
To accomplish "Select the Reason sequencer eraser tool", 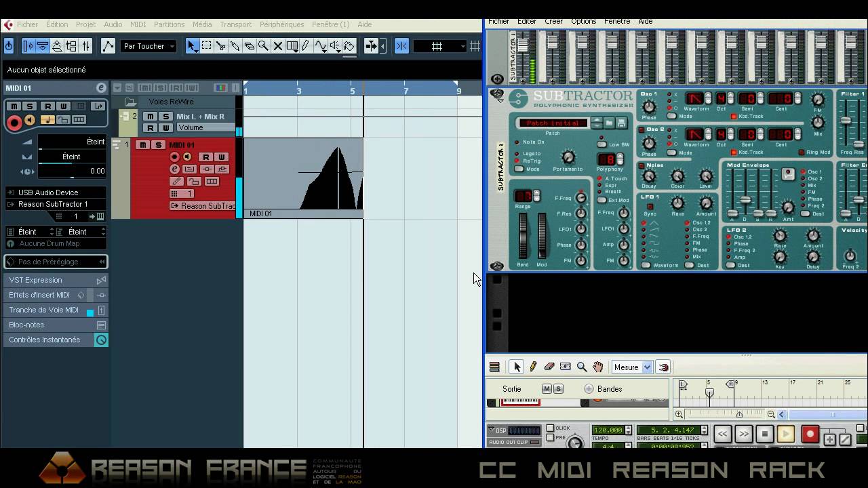I will pos(549,367).
